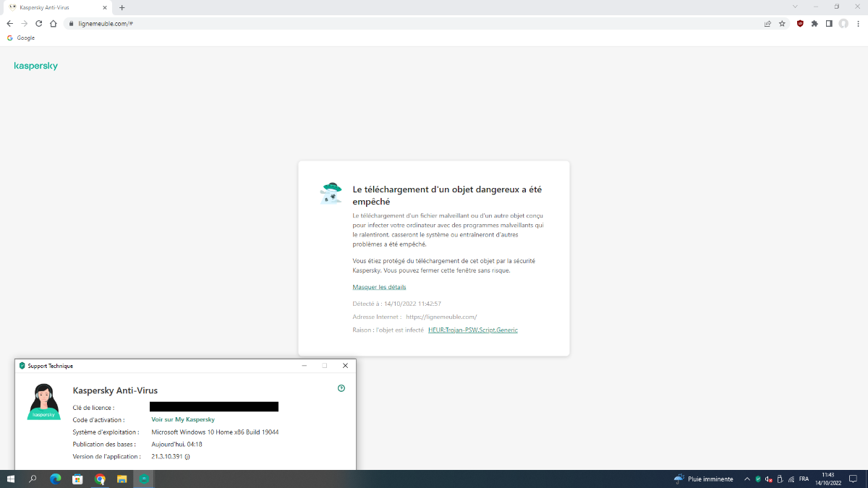Click the Kaspersky Anti-Virus title in Support window
Image resolution: width=868 pixels, height=488 pixels.
coord(115,390)
